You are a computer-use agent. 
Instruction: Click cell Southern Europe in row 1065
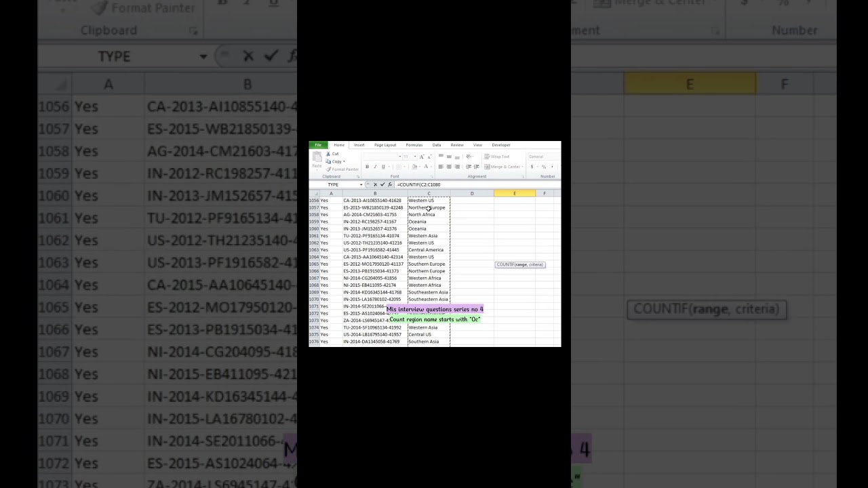[x=429, y=264]
